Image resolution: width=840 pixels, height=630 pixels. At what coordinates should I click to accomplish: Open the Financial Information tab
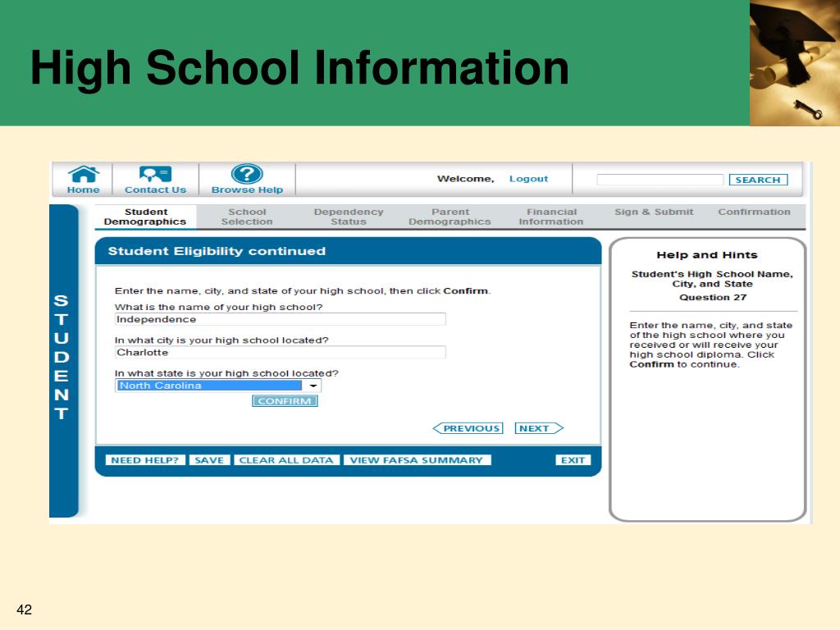(x=551, y=217)
